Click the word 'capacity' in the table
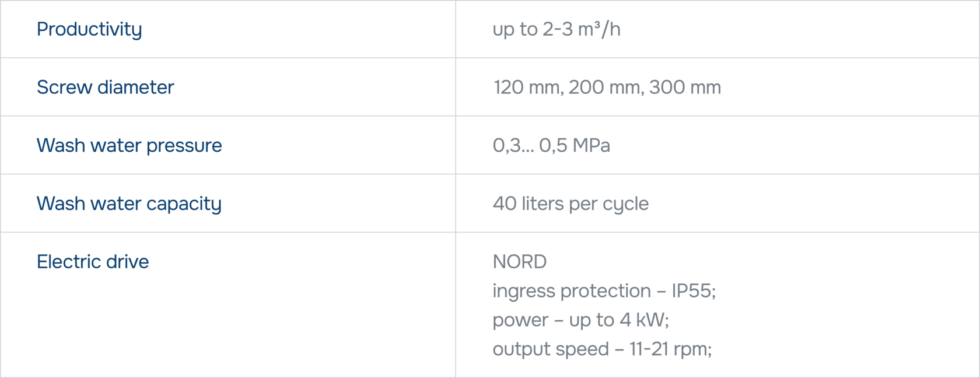Image resolution: width=980 pixels, height=378 pixels. pos(184,204)
